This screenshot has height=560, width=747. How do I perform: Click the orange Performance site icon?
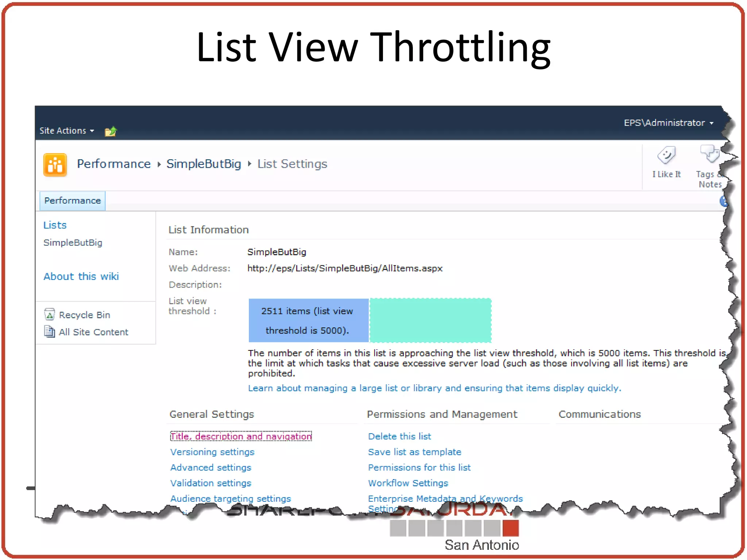click(55, 164)
